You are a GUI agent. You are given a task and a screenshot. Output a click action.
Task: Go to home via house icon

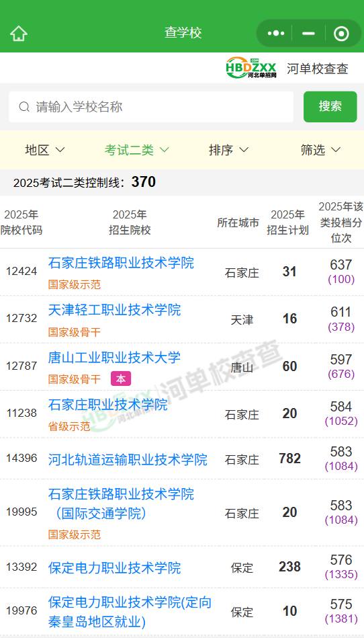(x=19, y=34)
